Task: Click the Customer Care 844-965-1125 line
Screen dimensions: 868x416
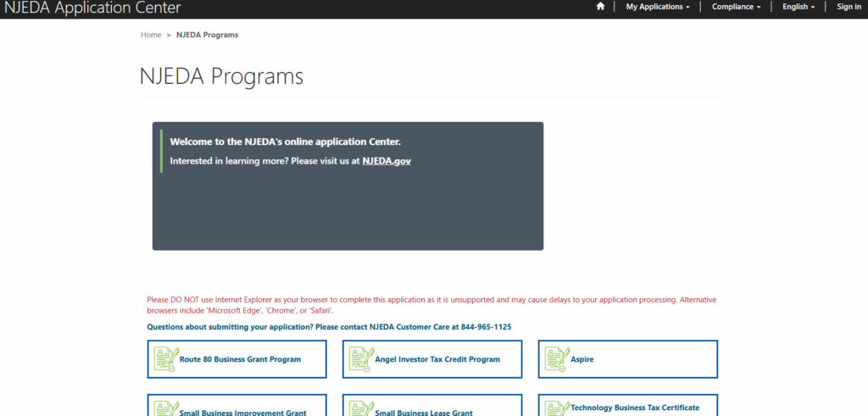Action: 329,327
